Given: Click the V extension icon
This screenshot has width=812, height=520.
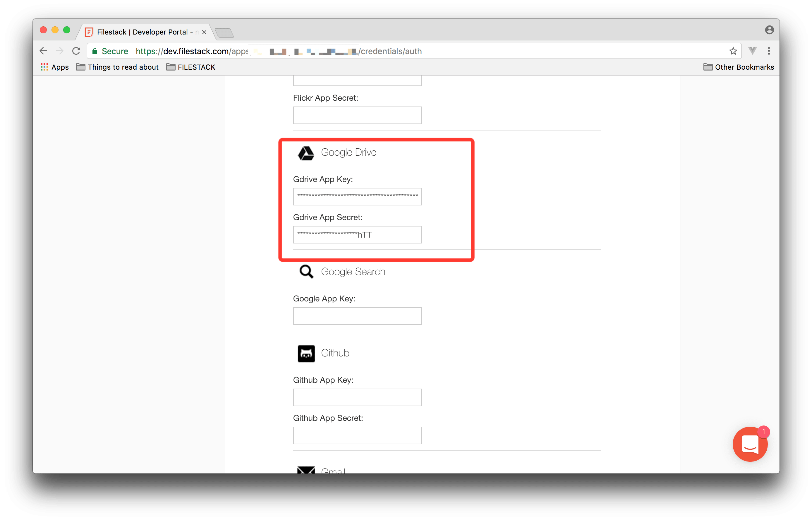Looking at the screenshot, I should click(x=752, y=51).
